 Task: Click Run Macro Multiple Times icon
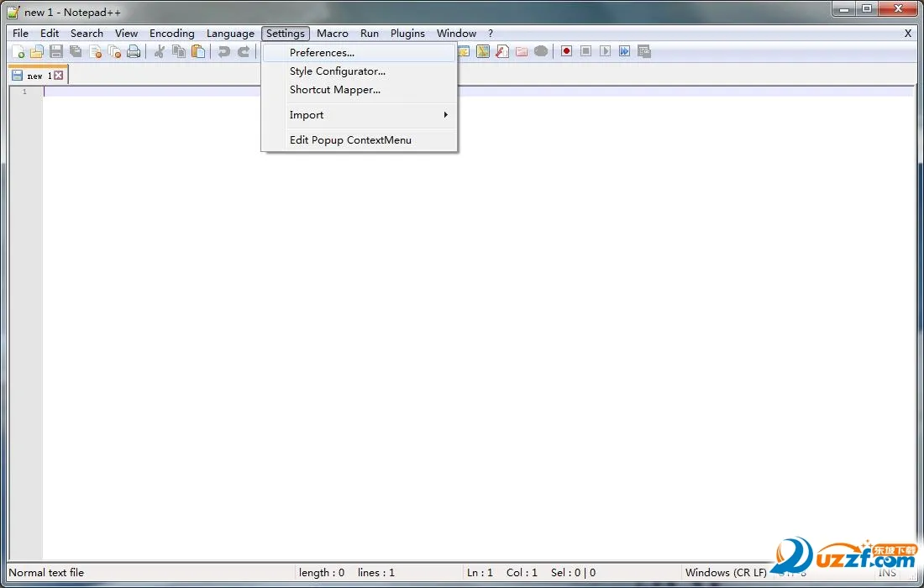pyautogui.click(x=625, y=52)
